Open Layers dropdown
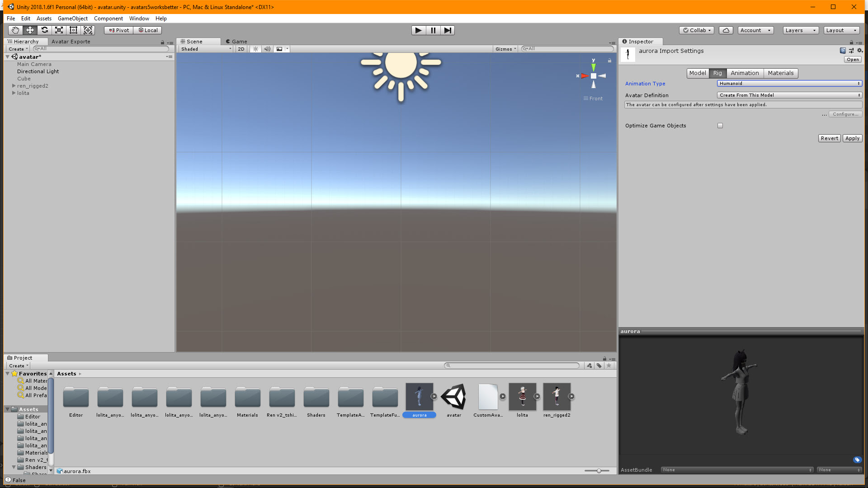Image resolution: width=868 pixels, height=488 pixels. pyautogui.click(x=801, y=30)
